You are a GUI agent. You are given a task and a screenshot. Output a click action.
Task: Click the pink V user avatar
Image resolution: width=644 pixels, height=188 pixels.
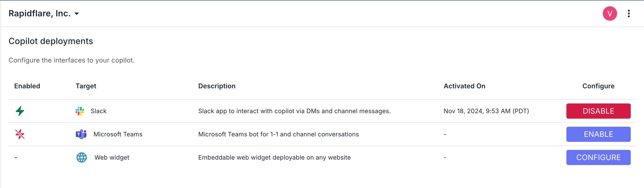(610, 13)
